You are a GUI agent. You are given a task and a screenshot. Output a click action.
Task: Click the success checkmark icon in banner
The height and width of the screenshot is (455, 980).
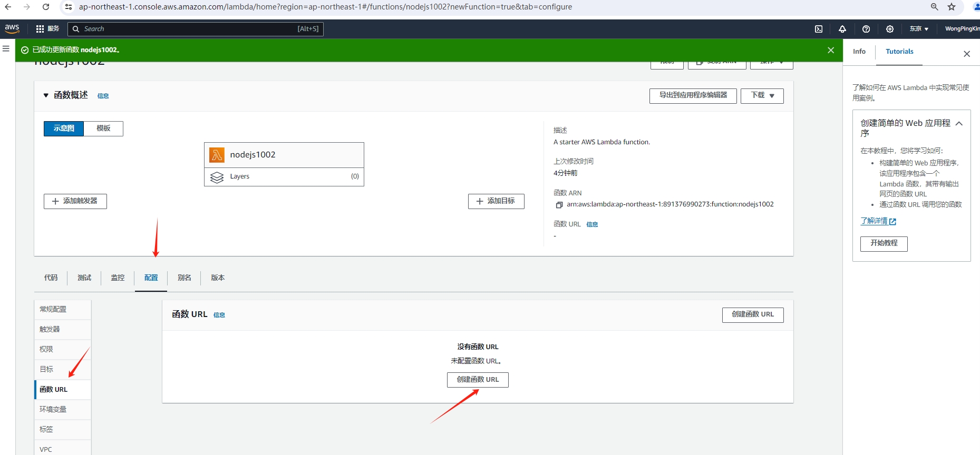point(25,50)
